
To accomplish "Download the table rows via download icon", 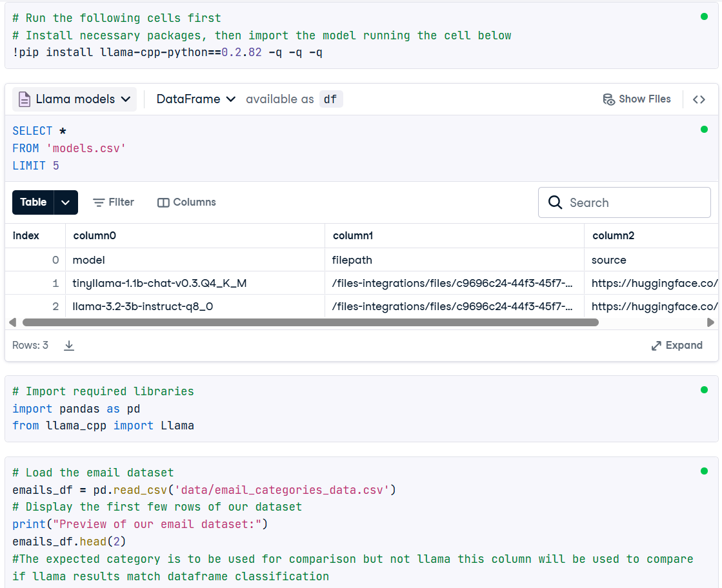I will pos(69,346).
